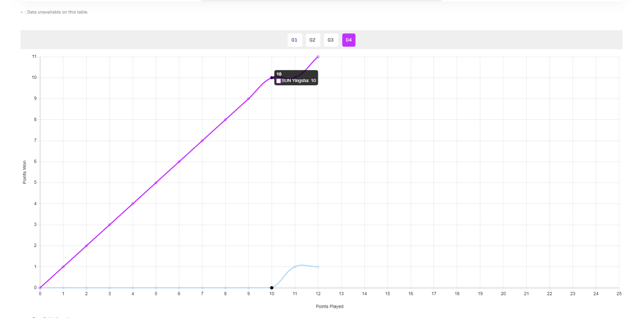Select the purple data point at 8 points won
This screenshot has height=318, width=644.
tap(225, 120)
